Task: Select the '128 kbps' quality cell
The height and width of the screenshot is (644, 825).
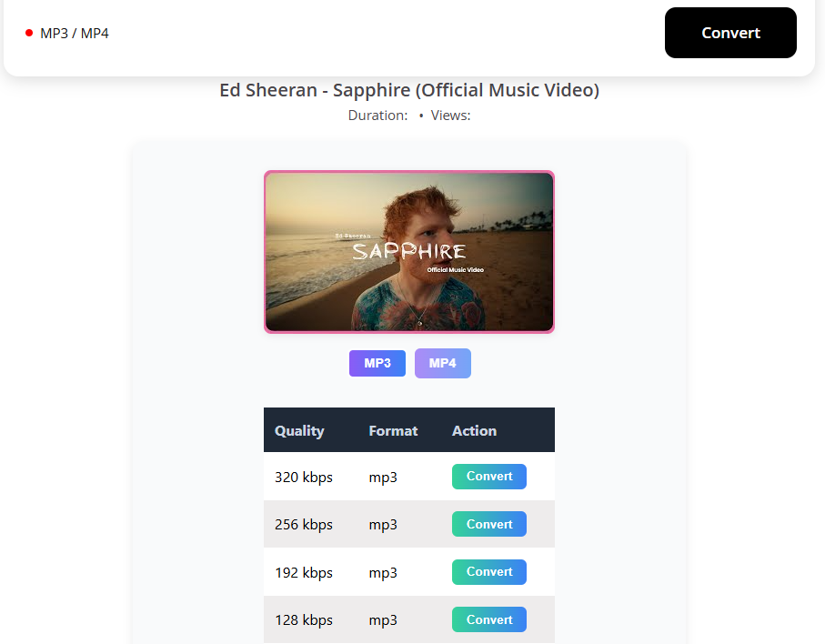Action: point(304,619)
